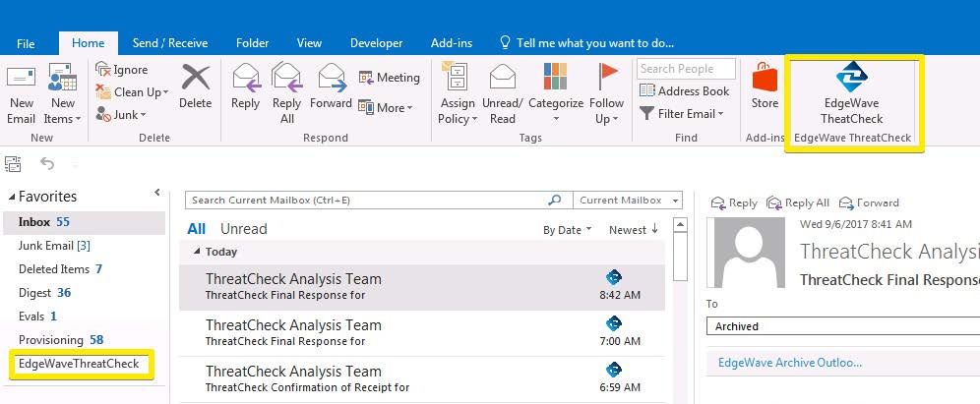
Task: Click Reply All in reading pane
Action: (798, 202)
